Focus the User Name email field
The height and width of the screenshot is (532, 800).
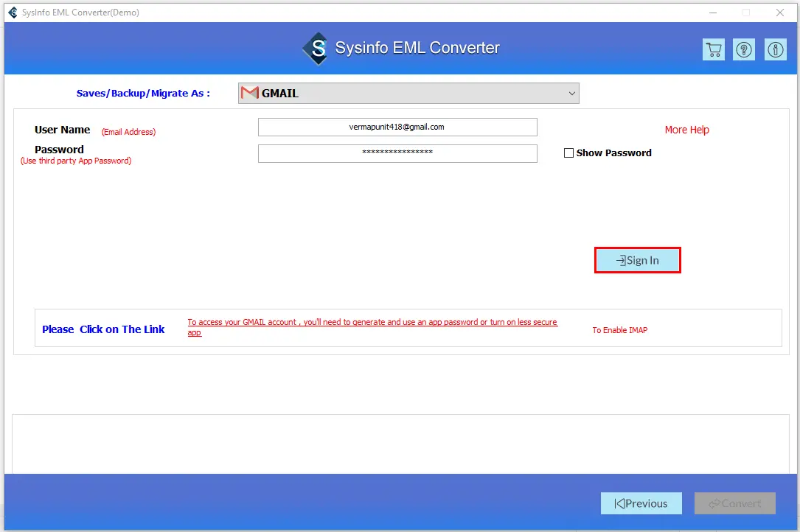pyautogui.click(x=397, y=127)
